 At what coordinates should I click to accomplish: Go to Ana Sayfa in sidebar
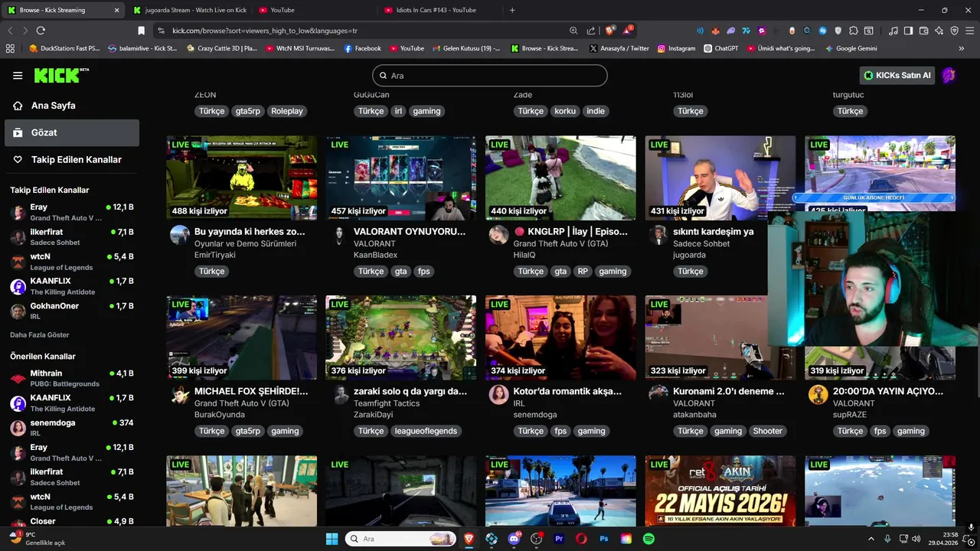[72, 106]
